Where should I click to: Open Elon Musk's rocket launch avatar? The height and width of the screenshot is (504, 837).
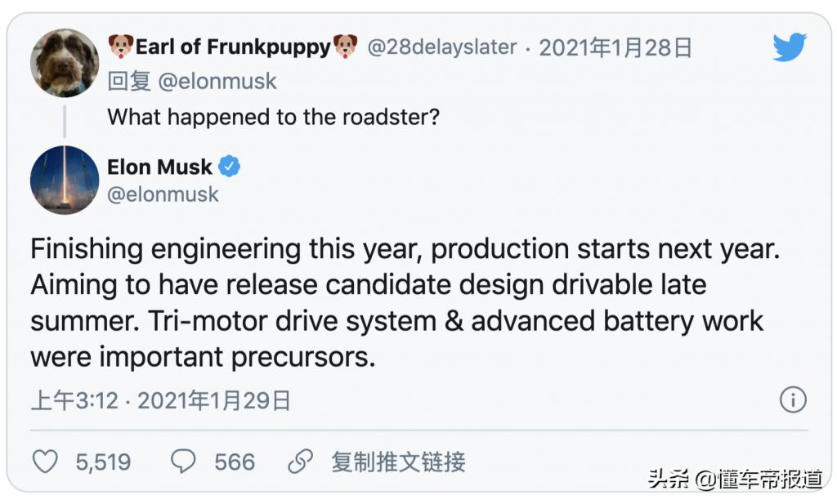pyautogui.click(x=65, y=180)
